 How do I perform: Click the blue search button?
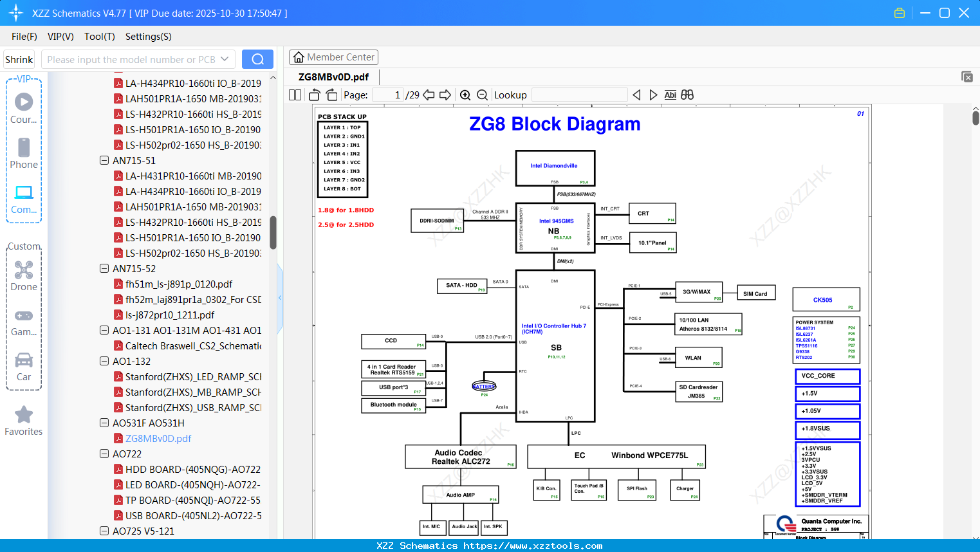click(257, 59)
